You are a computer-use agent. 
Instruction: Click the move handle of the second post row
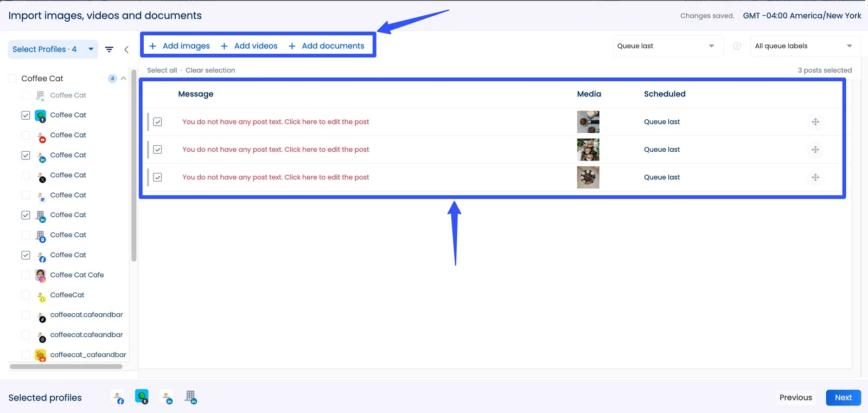pos(815,150)
